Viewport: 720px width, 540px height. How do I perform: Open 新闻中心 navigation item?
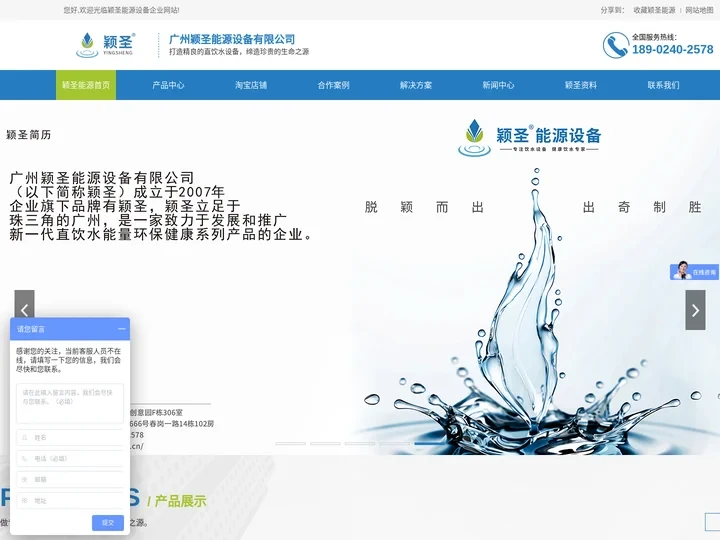(498, 85)
